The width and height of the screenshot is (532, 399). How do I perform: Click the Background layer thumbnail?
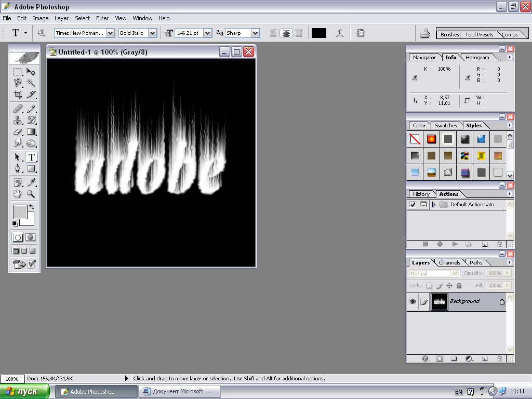pyautogui.click(x=439, y=302)
